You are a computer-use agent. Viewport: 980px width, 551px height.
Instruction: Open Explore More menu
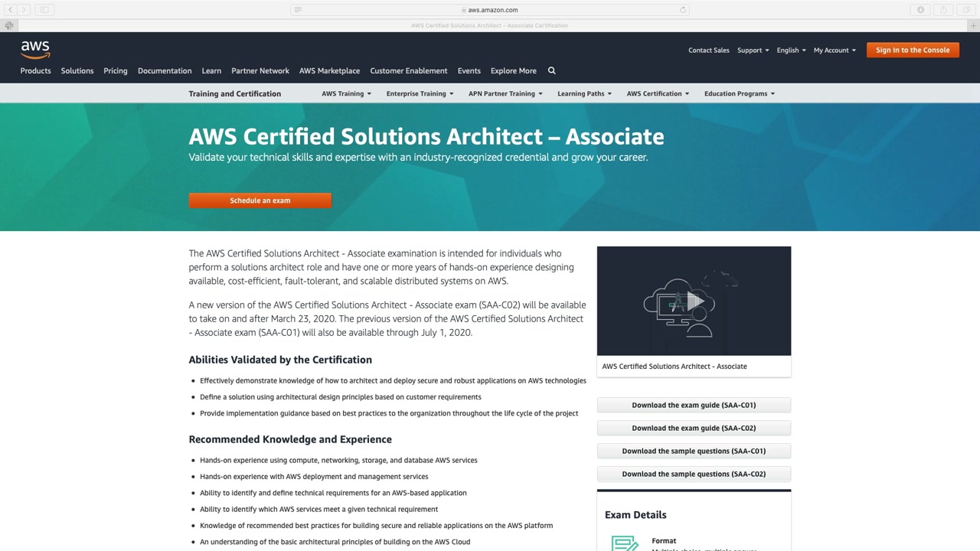514,70
